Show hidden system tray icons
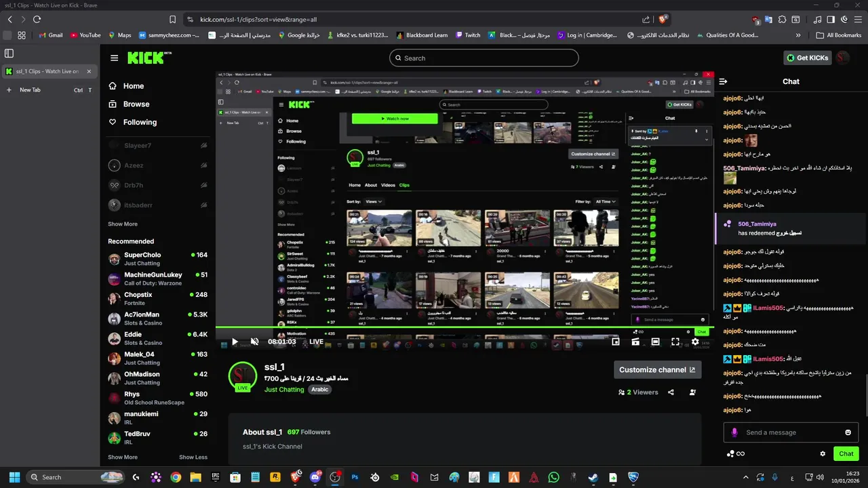 pyautogui.click(x=746, y=477)
